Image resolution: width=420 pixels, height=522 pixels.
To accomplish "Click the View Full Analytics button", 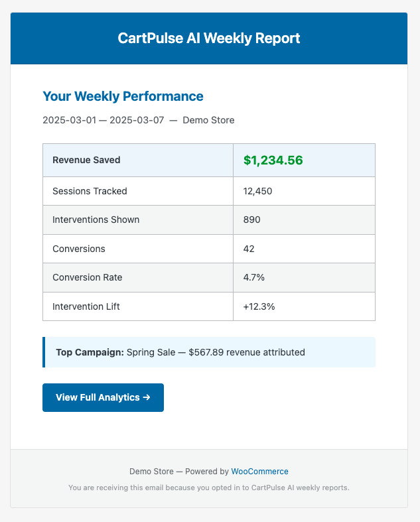I will click(103, 397).
